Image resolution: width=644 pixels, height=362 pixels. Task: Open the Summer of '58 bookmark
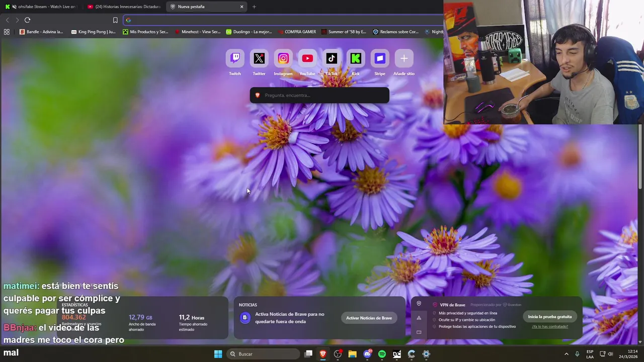coord(344,32)
